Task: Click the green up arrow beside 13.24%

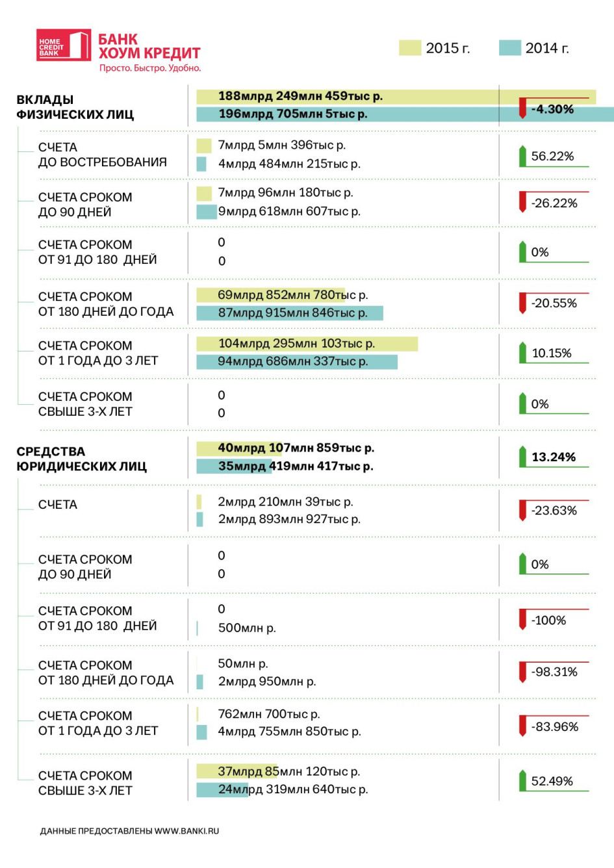Action: pyautogui.click(x=522, y=456)
